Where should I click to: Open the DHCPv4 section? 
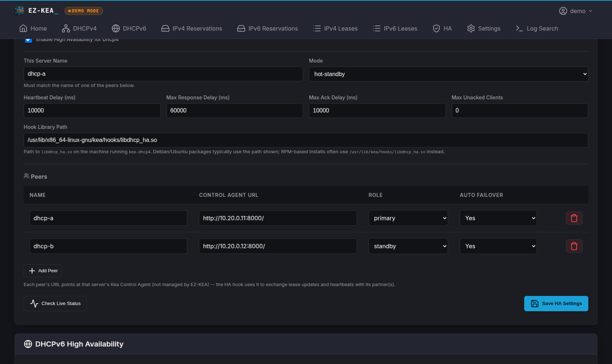(79, 28)
